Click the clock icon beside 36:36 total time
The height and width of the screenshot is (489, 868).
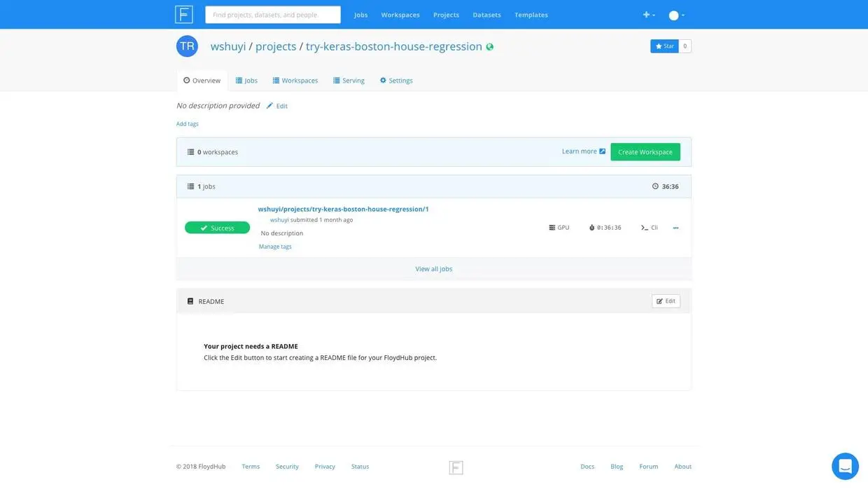tap(655, 186)
